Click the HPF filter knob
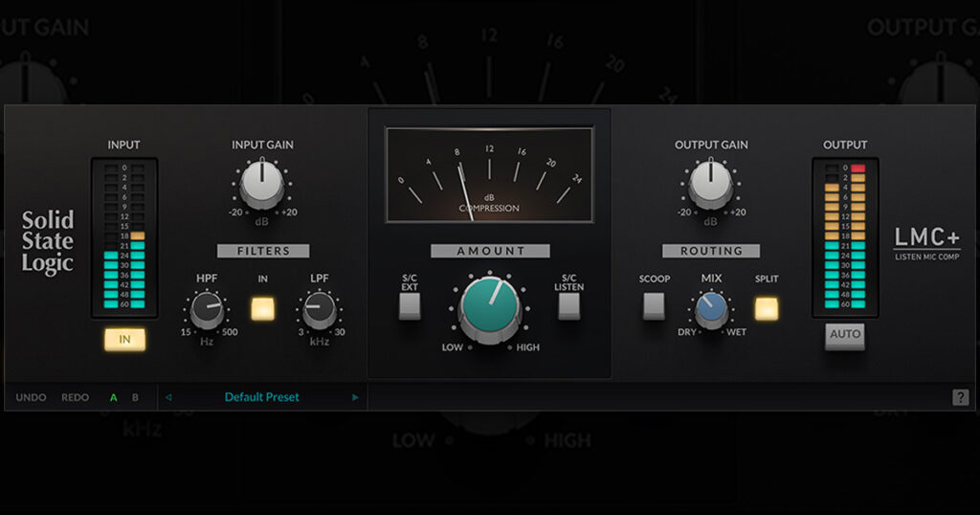980x515 pixels. point(207,310)
